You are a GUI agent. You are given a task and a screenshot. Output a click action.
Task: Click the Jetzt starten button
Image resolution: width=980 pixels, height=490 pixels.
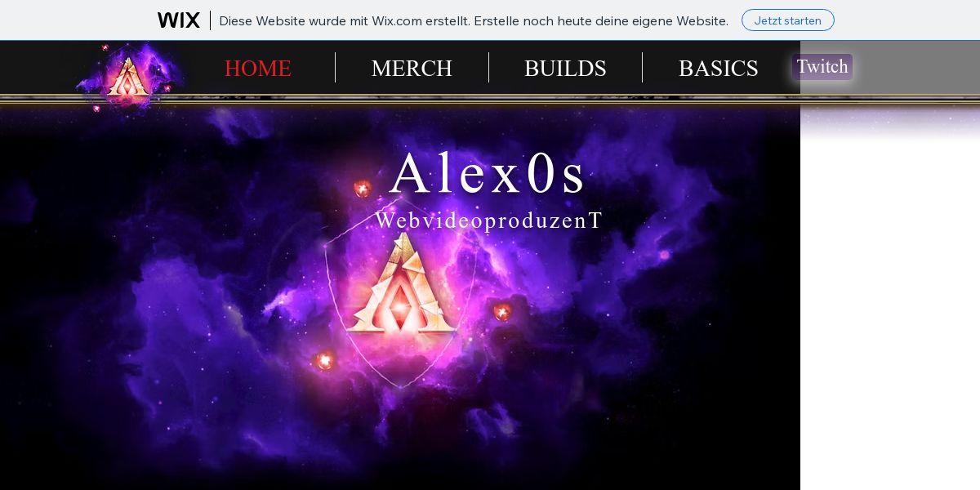(x=787, y=20)
